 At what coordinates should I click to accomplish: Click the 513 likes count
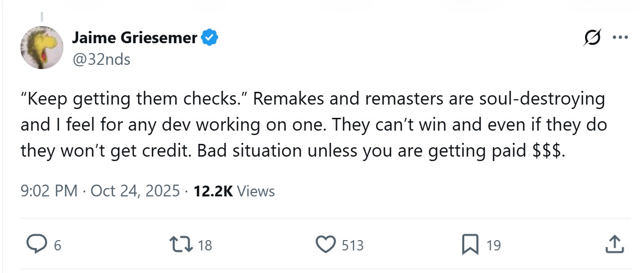point(353,245)
